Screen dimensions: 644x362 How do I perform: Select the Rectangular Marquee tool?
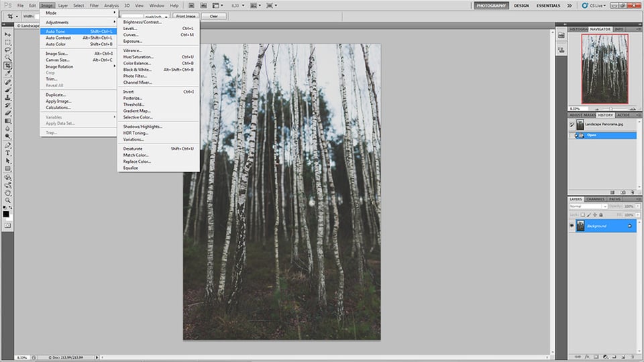7,42
